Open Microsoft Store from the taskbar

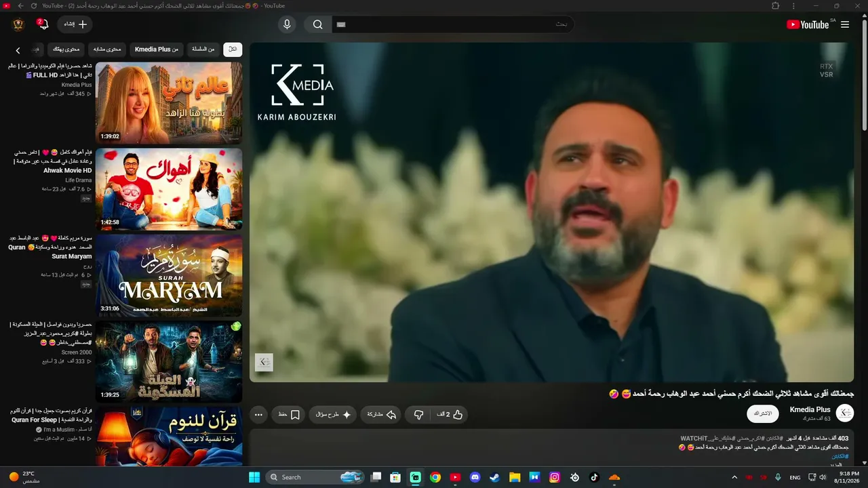coord(395,477)
